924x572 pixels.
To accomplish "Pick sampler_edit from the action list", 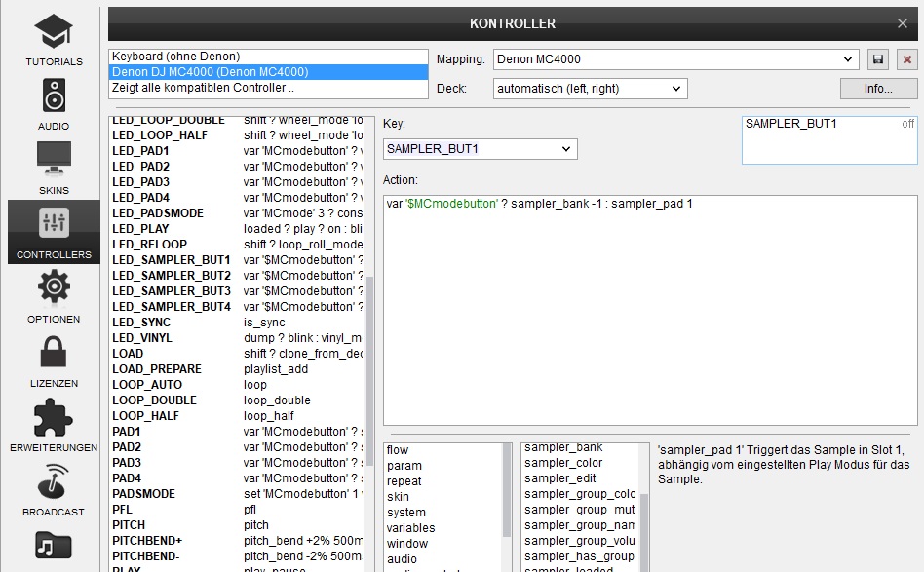I will pyautogui.click(x=580, y=478).
